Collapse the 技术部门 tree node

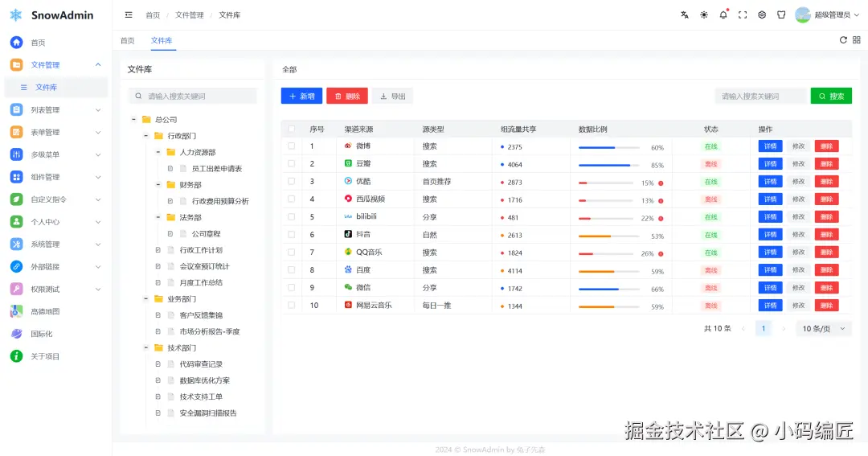click(146, 348)
